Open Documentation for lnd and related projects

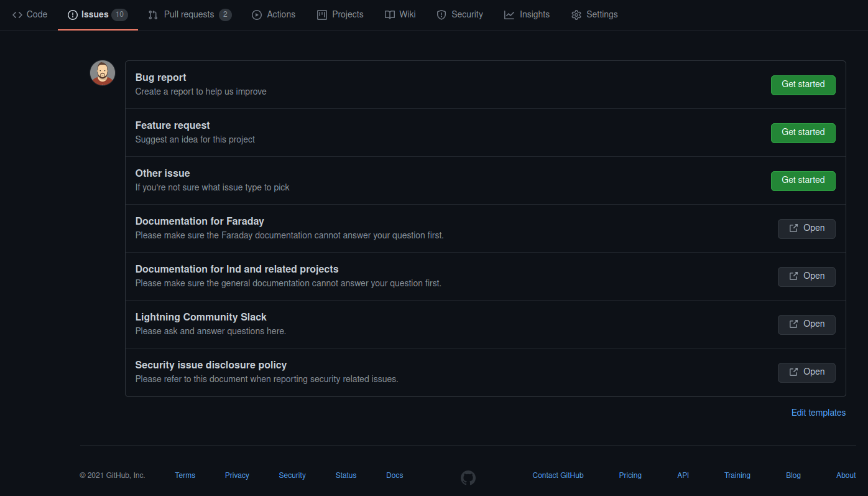click(806, 276)
